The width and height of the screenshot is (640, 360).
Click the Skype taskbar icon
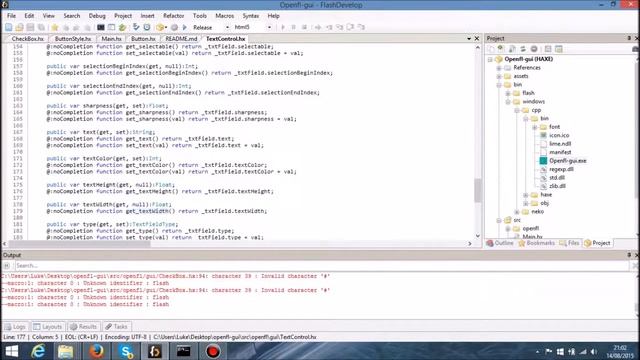click(x=127, y=351)
